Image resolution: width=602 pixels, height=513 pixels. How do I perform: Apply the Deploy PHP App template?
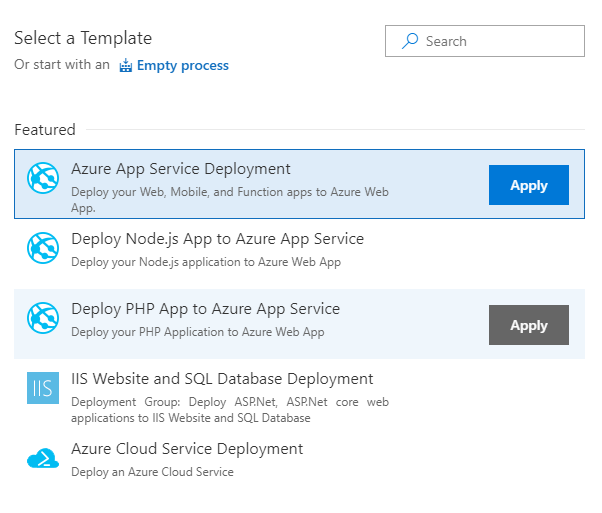(x=528, y=325)
